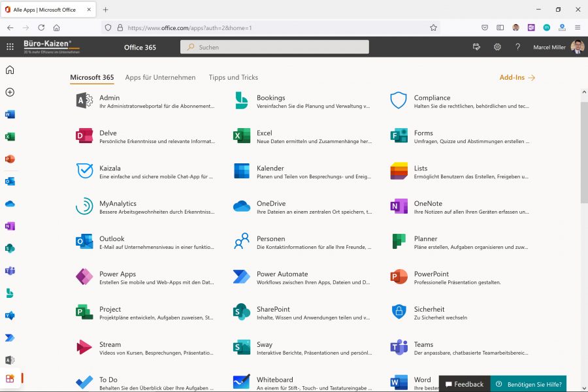This screenshot has height=392, width=588.
Task: Launch the Compliance app tile
Action: [460, 101]
